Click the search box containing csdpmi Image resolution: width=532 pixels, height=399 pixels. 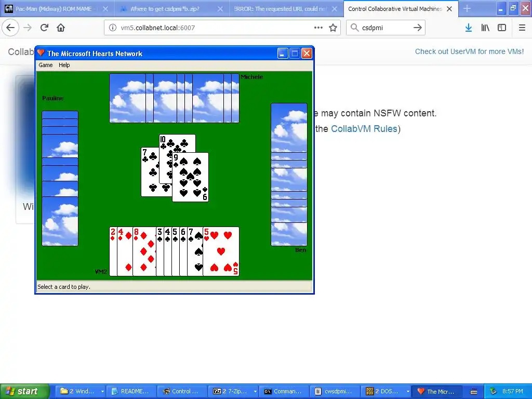pos(385,28)
